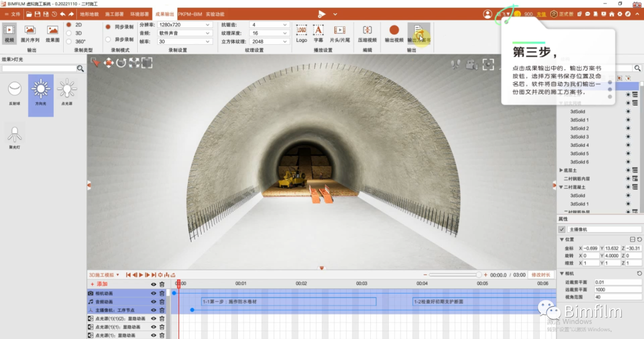Switch to the 地形地貌 tab
Viewport: 644px width, 339px height.
(89, 14)
